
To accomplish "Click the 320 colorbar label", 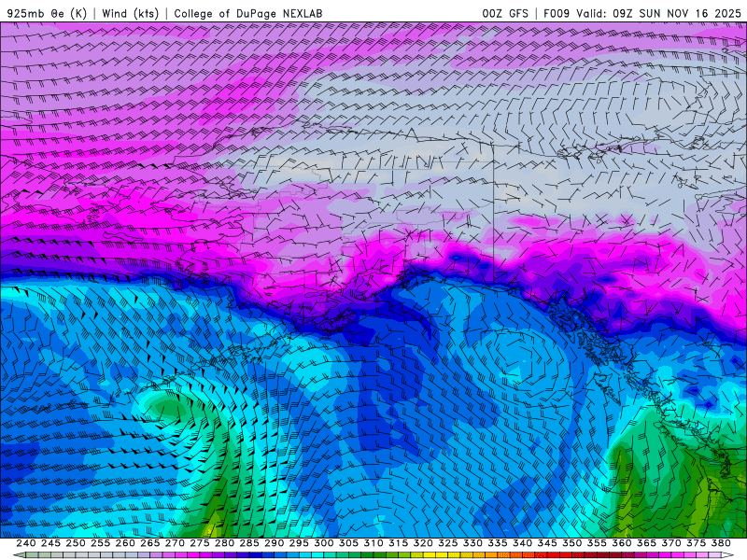I will (423, 543).
